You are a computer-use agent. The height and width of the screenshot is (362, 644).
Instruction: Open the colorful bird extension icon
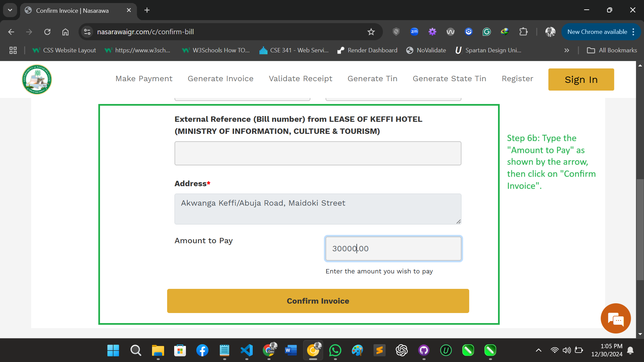pyautogui.click(x=505, y=32)
